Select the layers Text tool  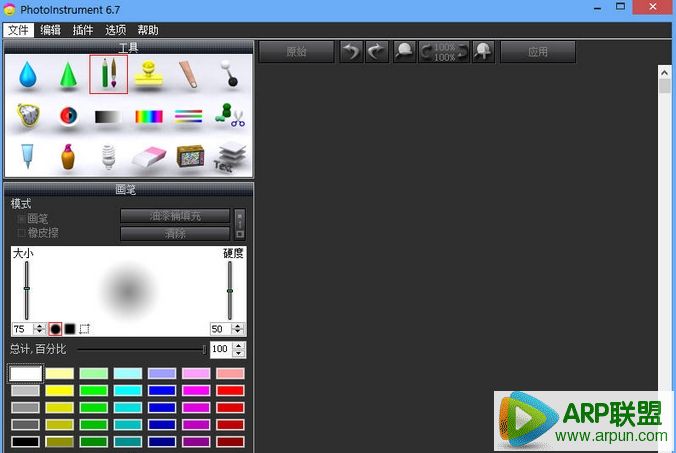(x=230, y=157)
